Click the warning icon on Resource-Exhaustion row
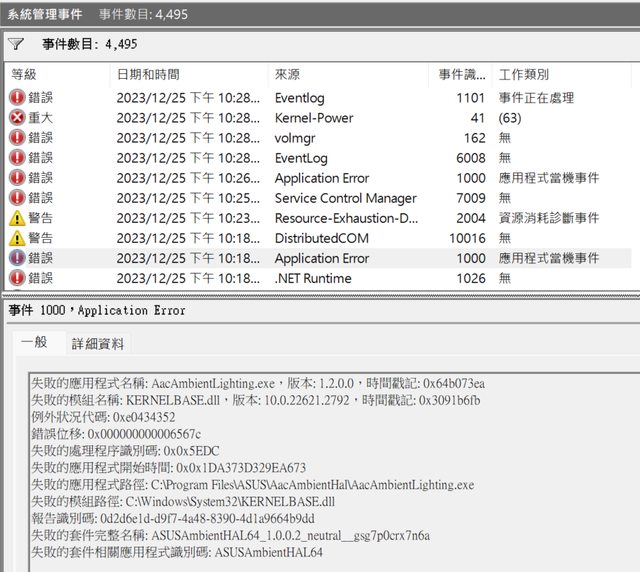The image size is (640, 572). pyautogui.click(x=17, y=218)
